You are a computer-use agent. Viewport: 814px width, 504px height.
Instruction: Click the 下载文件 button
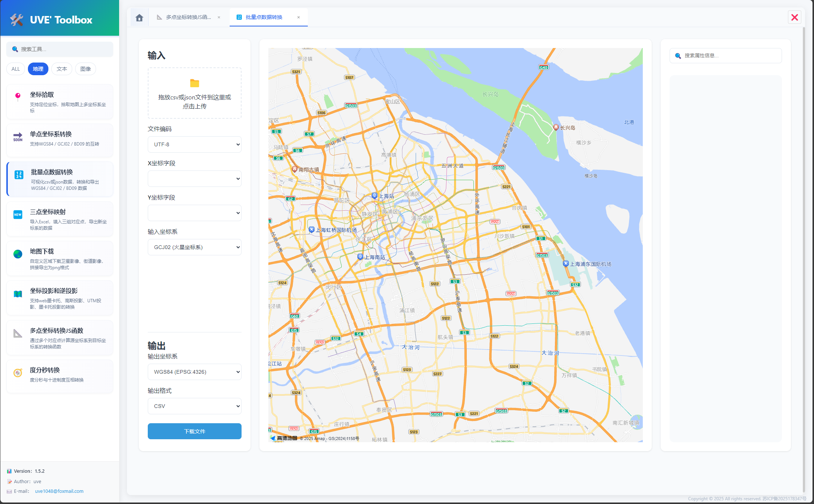coord(194,431)
